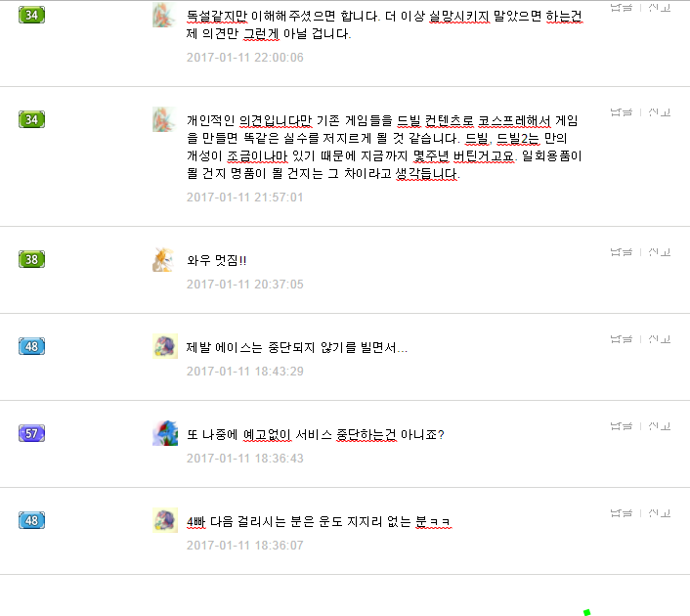690x616 pixels.
Task: Open avatar beside 개인적인 의견입니다만 comment
Action: coord(163,119)
